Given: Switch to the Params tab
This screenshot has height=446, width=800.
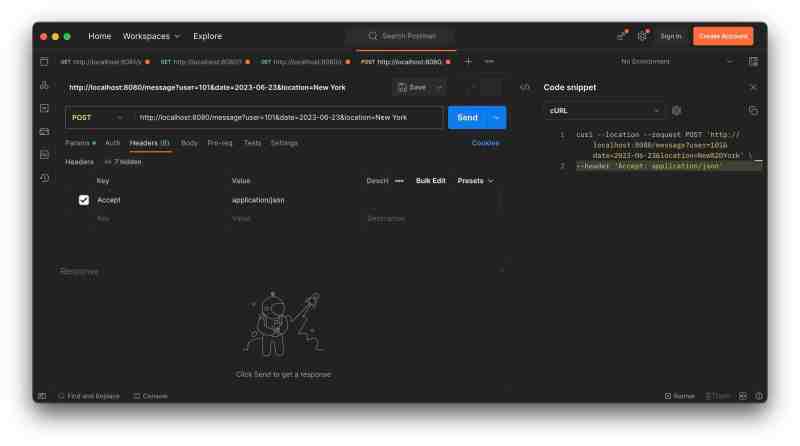Looking at the screenshot, I should (x=80, y=143).
